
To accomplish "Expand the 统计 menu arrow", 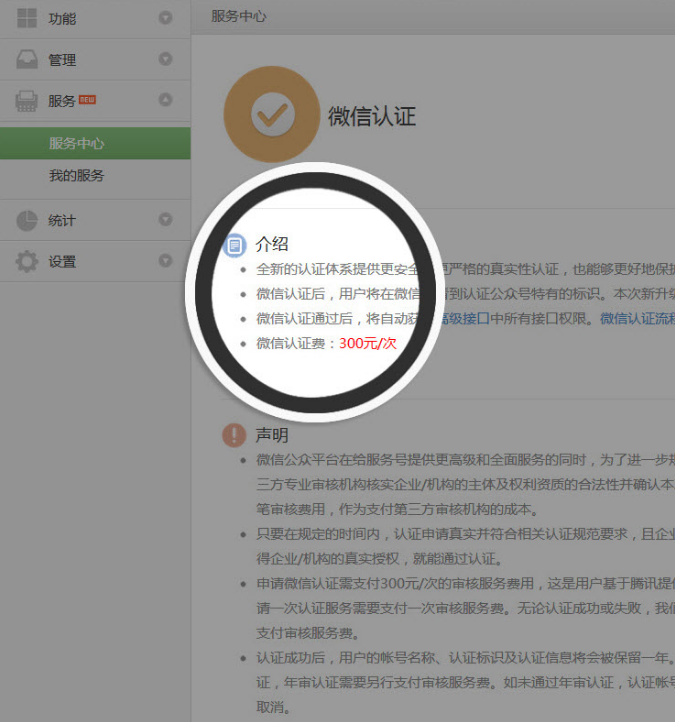I will (x=165, y=219).
